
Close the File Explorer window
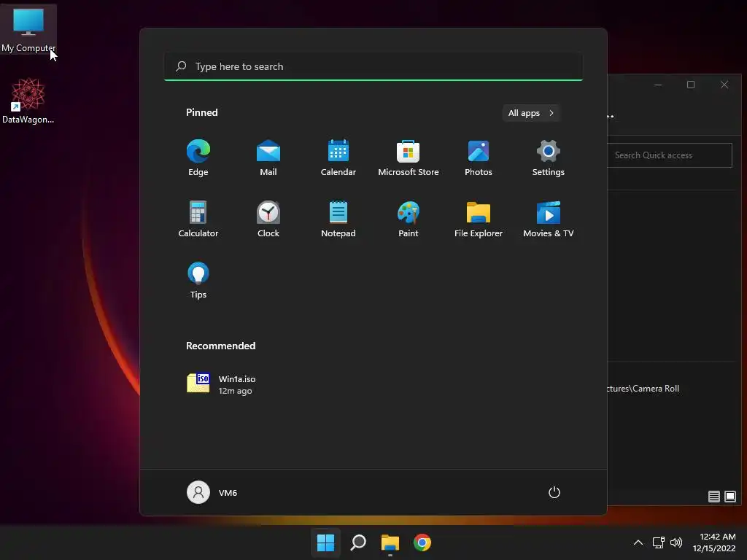pyautogui.click(x=724, y=85)
